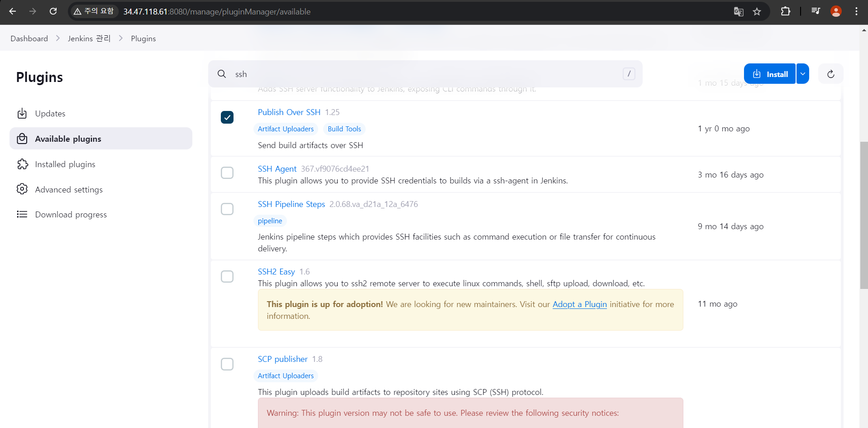
Task: Click the '9 mo 14 days ago' release date
Action: tap(730, 226)
